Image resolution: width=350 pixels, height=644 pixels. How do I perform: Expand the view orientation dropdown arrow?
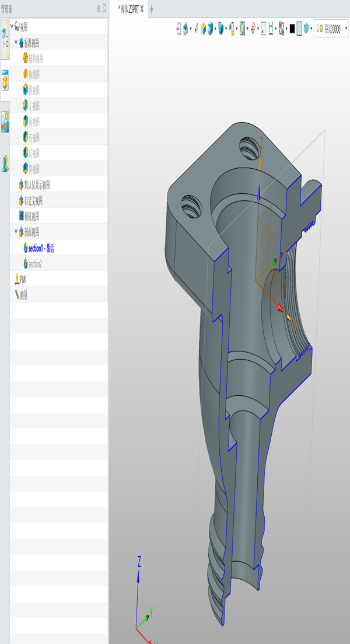click(x=190, y=29)
